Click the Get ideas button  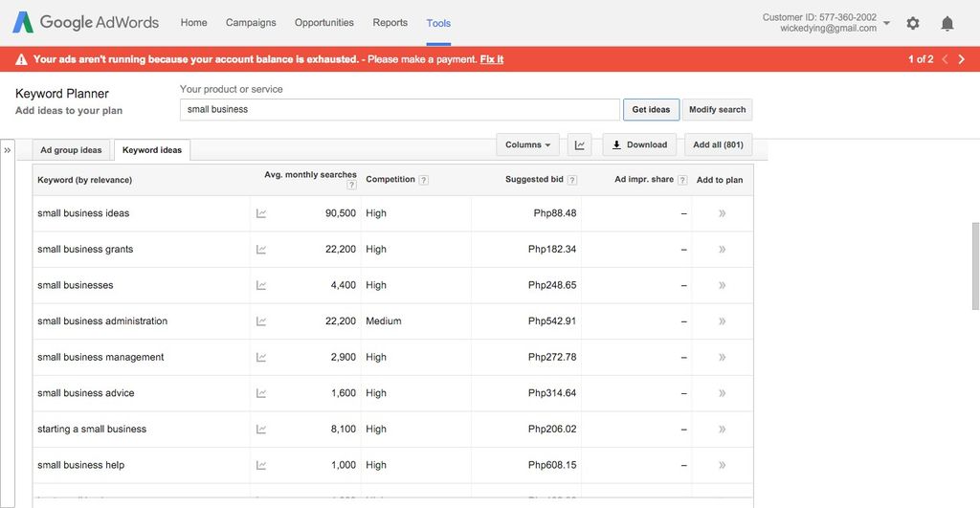pos(651,109)
